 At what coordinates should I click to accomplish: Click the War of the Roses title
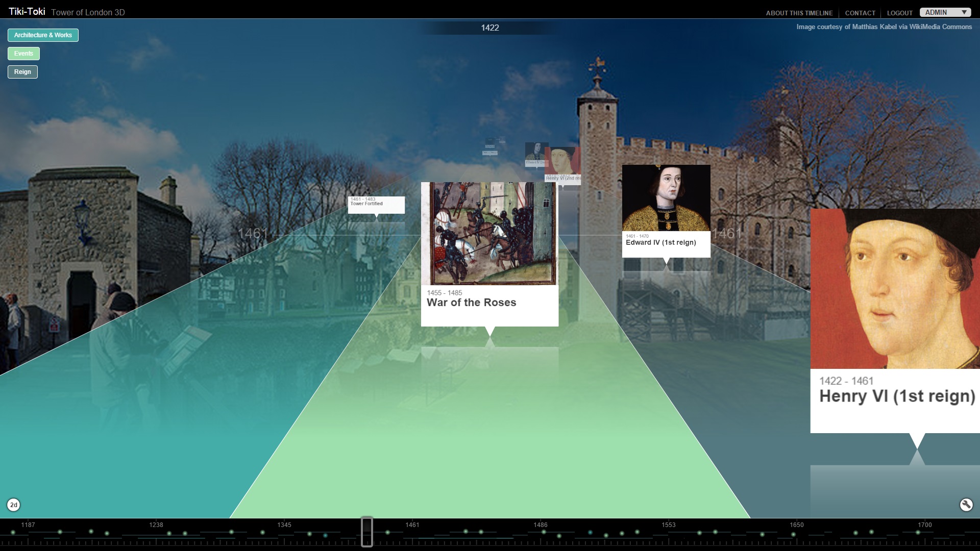[x=471, y=303]
